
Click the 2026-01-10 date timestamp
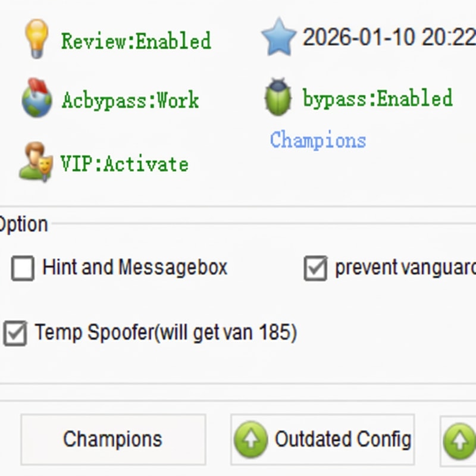pyautogui.click(x=389, y=37)
